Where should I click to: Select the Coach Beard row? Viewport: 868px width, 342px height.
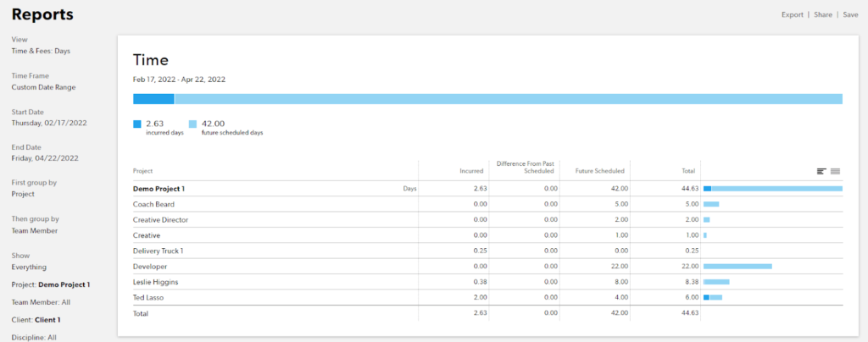487,204
